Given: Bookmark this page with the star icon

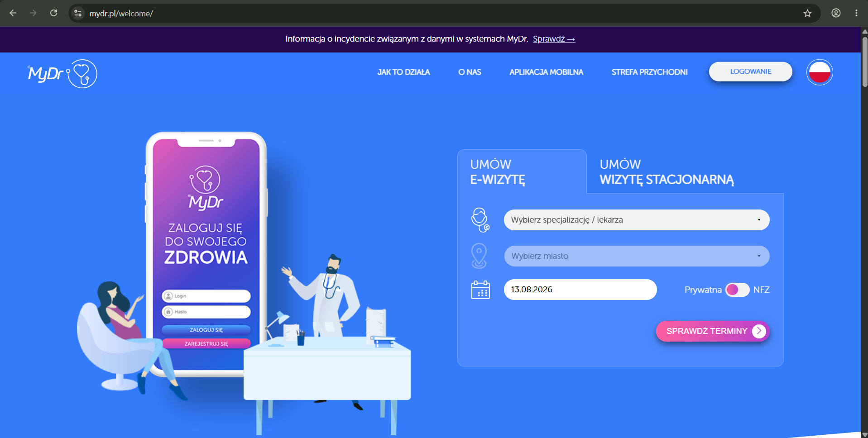Looking at the screenshot, I should tap(807, 13).
